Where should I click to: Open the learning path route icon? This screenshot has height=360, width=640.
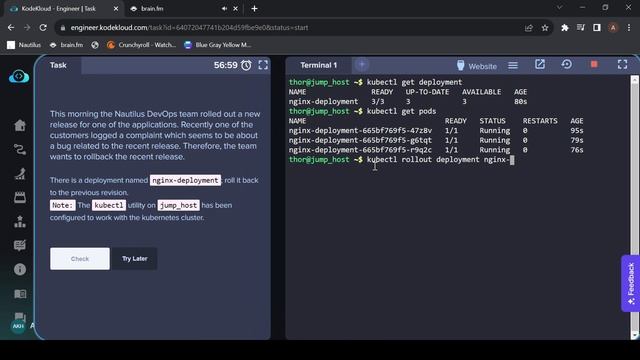click(x=20, y=149)
